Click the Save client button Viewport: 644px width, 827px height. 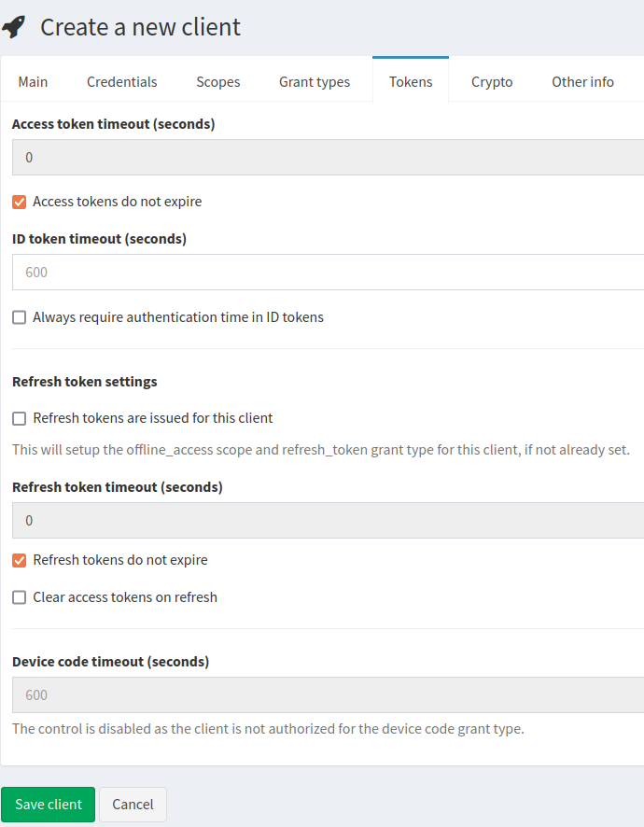point(48,804)
